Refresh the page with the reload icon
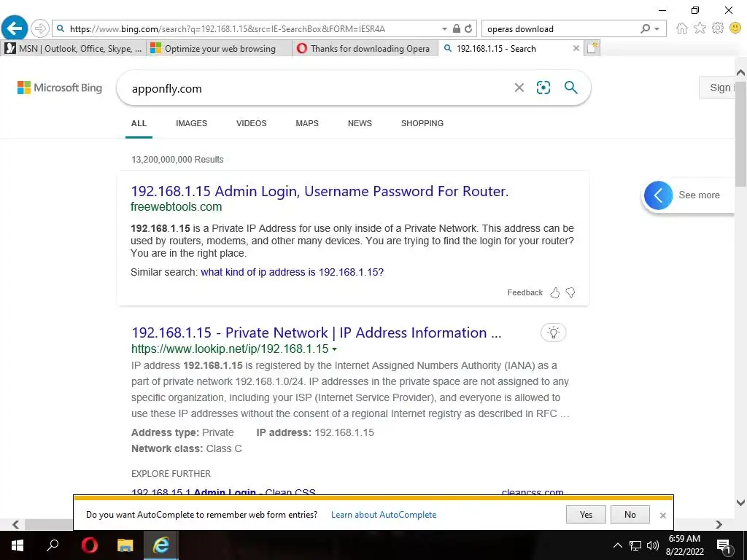The image size is (747, 560). [x=469, y=28]
